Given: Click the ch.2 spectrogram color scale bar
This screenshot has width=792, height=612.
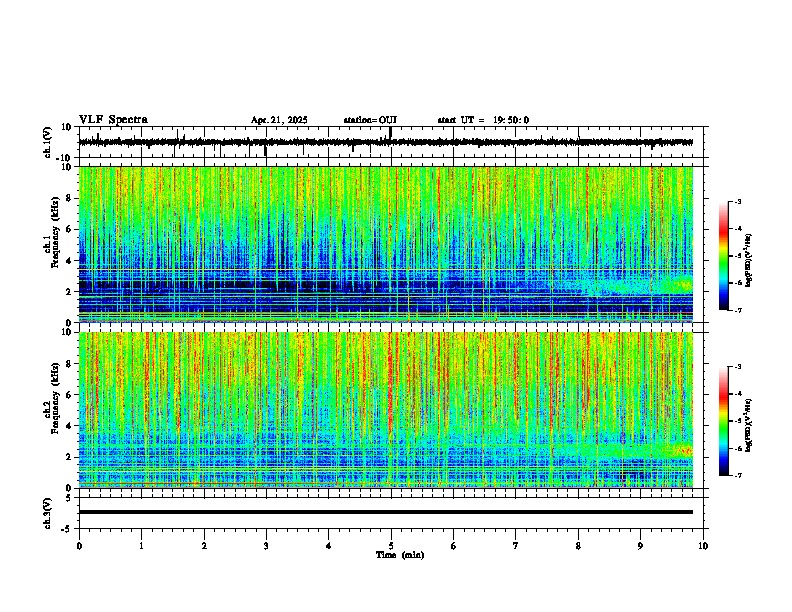Looking at the screenshot, I should pyautogui.click(x=724, y=421).
